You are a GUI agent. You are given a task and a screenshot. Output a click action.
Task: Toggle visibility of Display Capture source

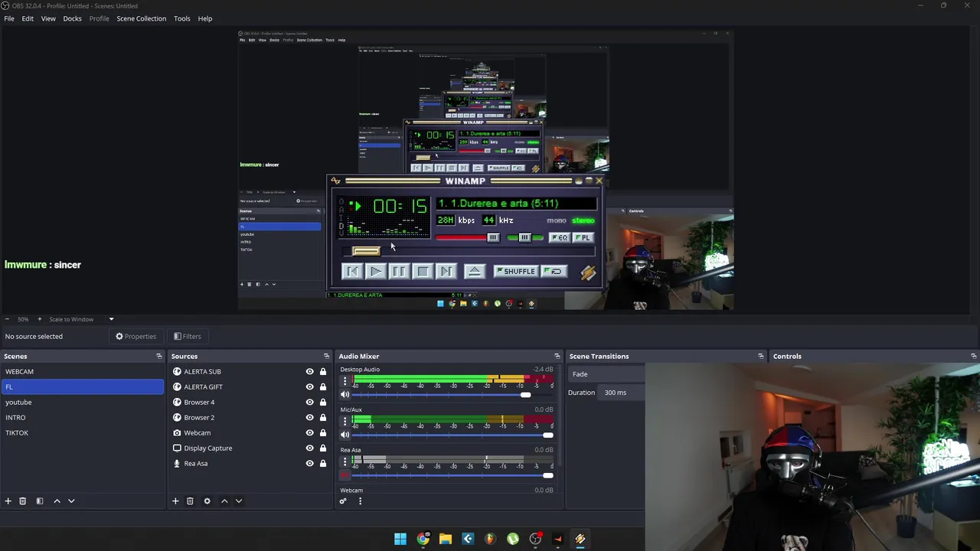click(310, 448)
